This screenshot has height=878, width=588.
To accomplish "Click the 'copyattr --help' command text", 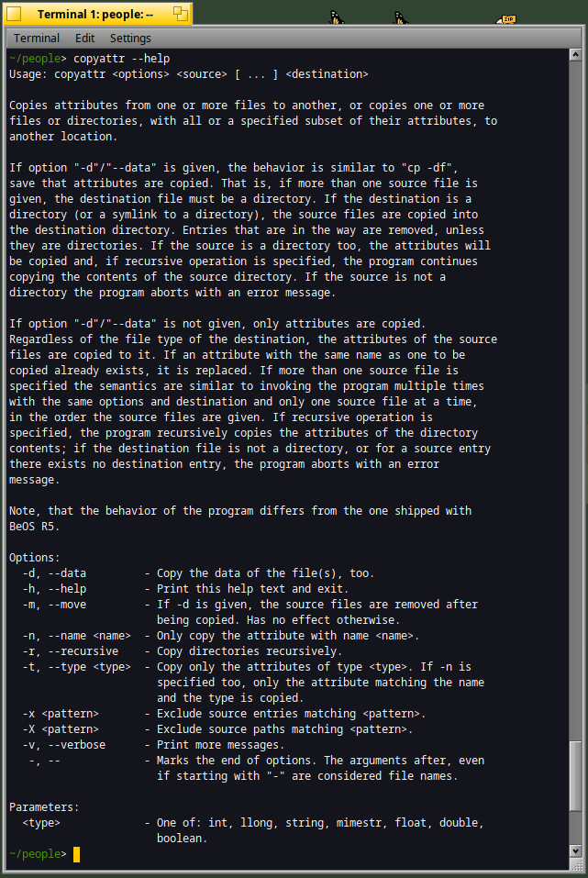I will 121,58.
